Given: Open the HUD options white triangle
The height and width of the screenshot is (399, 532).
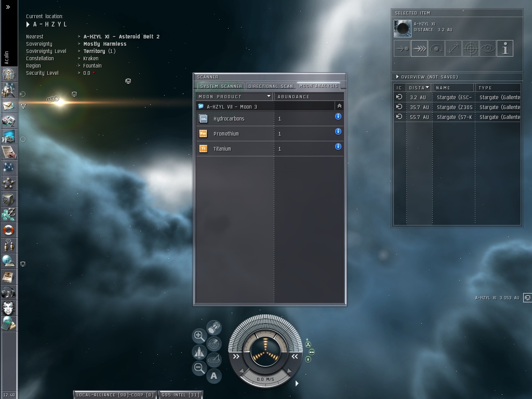Looking at the screenshot, I should pyautogui.click(x=297, y=383).
